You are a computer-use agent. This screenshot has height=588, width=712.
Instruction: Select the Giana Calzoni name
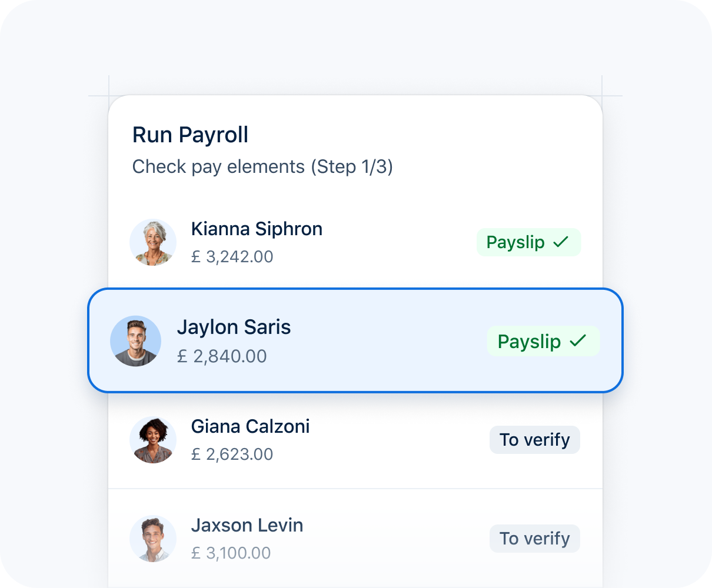click(251, 426)
